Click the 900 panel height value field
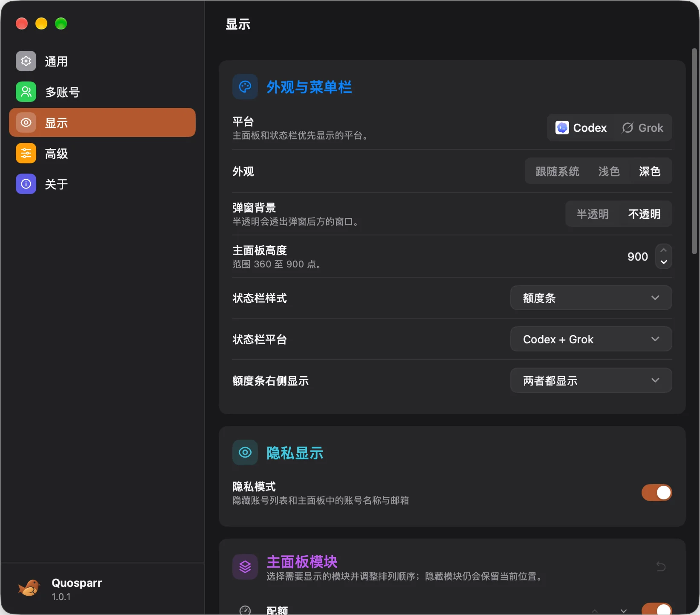The width and height of the screenshot is (700, 615). pos(637,256)
